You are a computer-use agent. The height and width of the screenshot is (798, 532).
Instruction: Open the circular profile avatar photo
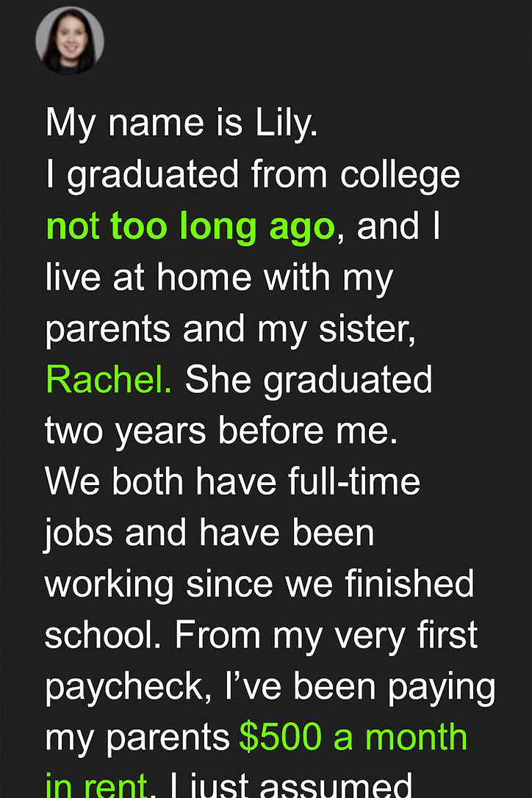tap(70, 40)
